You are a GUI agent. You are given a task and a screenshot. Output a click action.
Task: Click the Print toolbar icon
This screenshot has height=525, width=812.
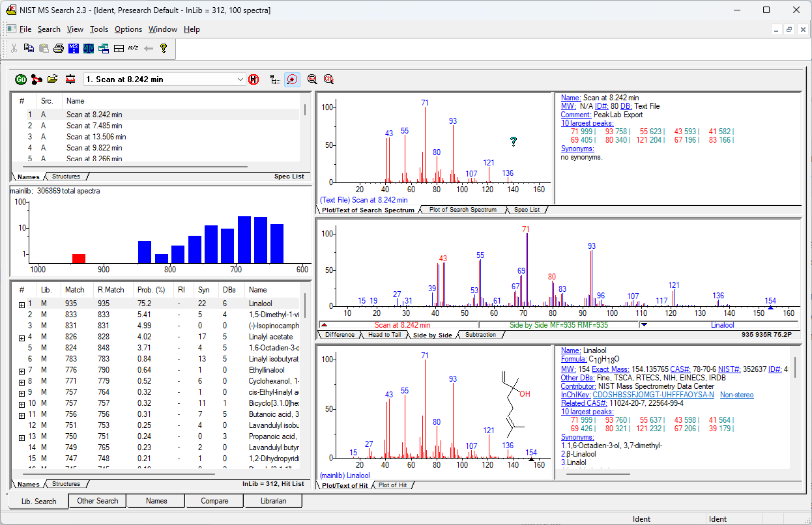pos(59,48)
